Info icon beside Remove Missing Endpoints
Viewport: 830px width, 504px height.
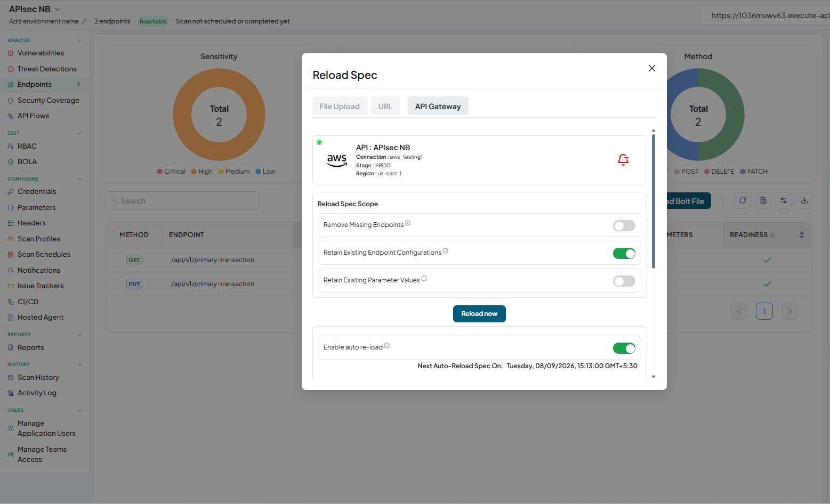coord(408,223)
